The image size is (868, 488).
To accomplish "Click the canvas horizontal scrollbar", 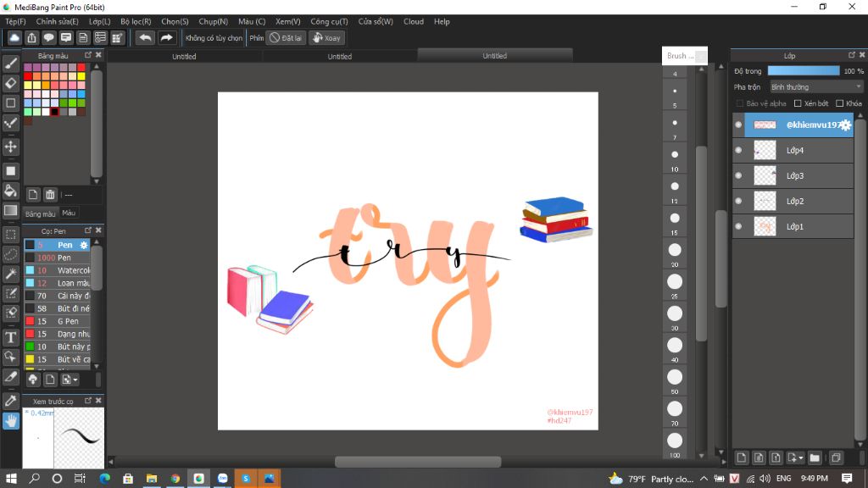I will (418, 462).
